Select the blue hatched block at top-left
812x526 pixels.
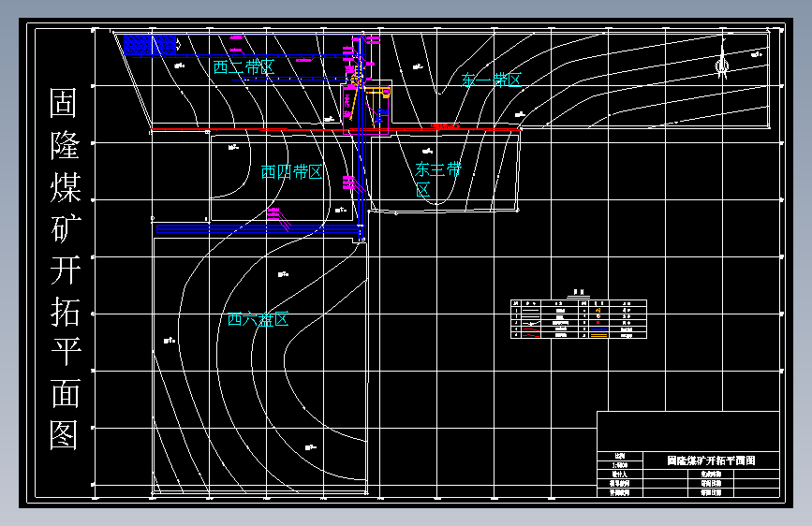coord(150,45)
